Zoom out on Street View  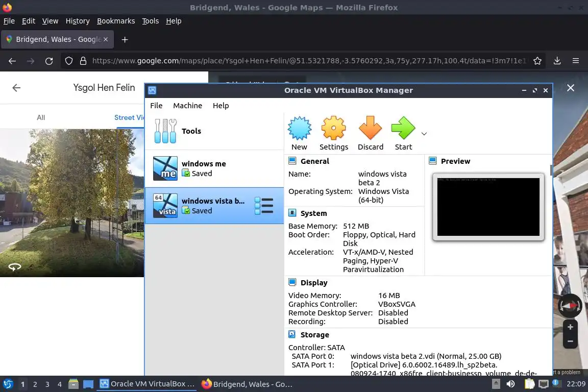[570, 341]
